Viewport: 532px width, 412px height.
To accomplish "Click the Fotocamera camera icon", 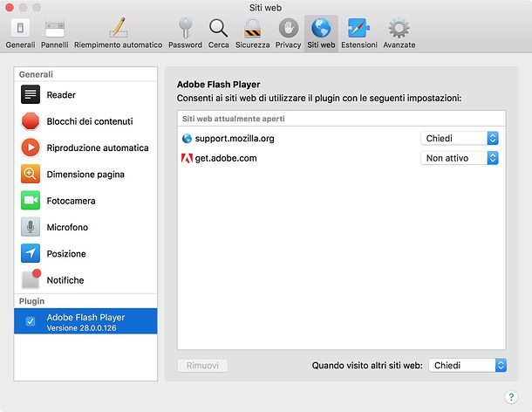I will tap(31, 201).
